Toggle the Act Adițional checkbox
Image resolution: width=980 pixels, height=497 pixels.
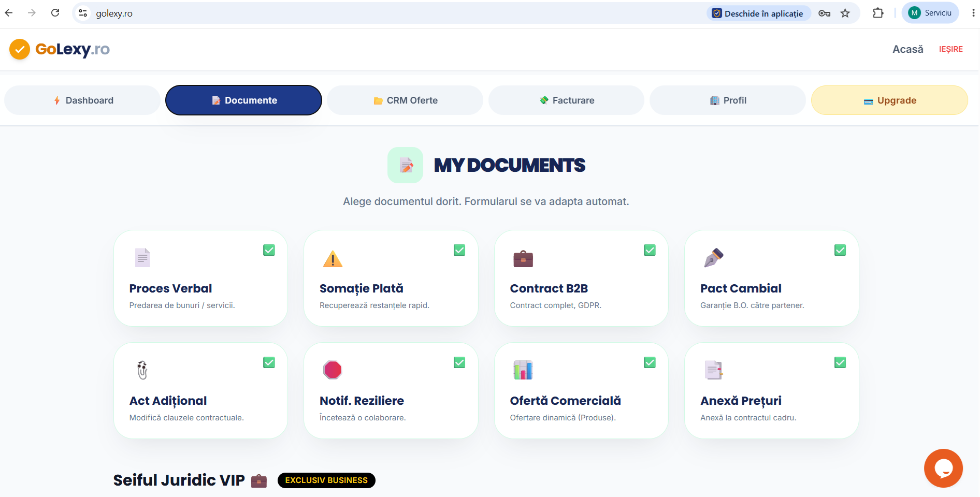click(269, 362)
